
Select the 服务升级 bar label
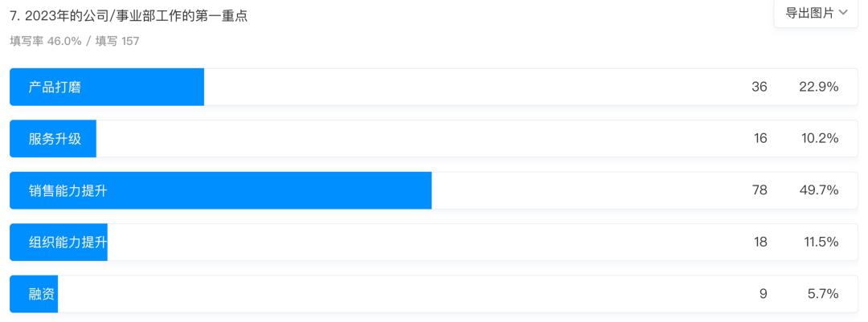pyautogui.click(x=55, y=139)
